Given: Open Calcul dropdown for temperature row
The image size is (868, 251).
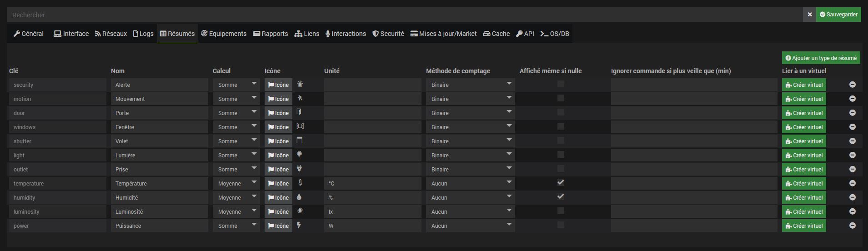Looking at the screenshot, I should coord(236,184).
